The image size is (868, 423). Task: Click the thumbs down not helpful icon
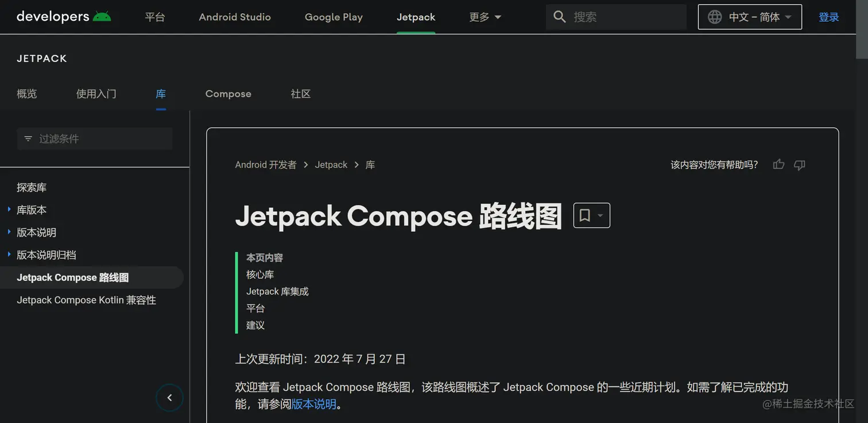[800, 165]
